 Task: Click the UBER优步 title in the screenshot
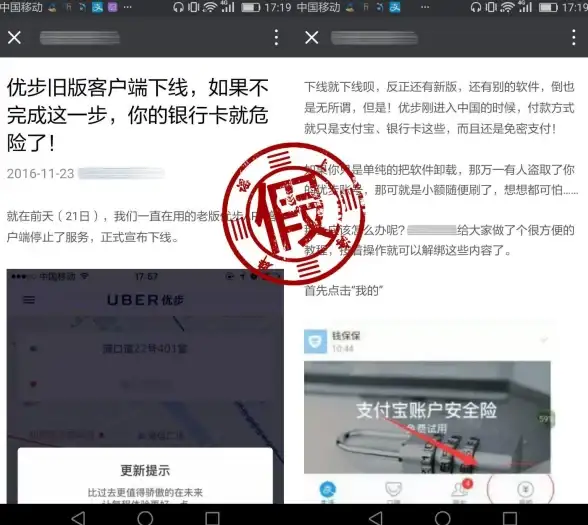point(146,300)
